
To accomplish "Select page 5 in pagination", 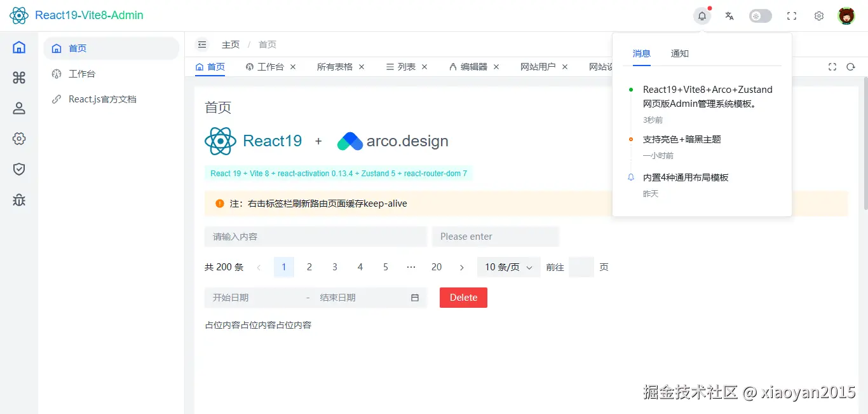I will [x=386, y=267].
